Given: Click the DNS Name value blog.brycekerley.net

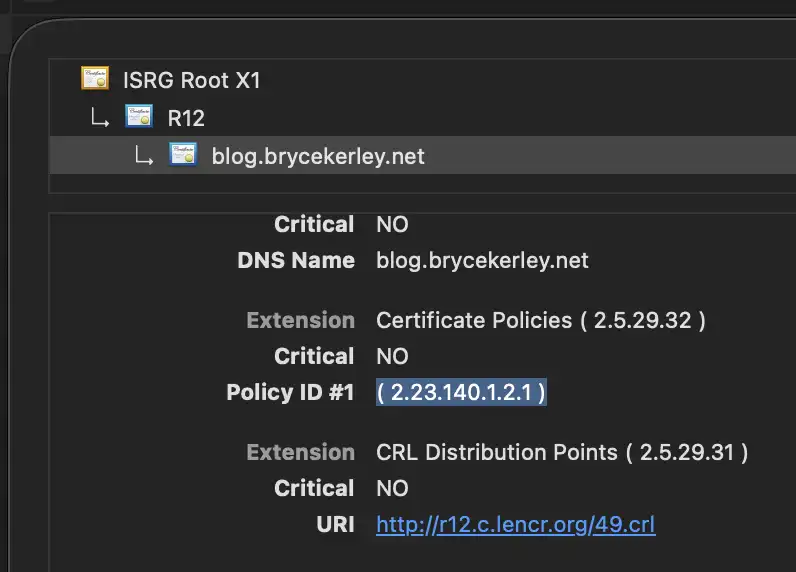Looking at the screenshot, I should (x=482, y=260).
